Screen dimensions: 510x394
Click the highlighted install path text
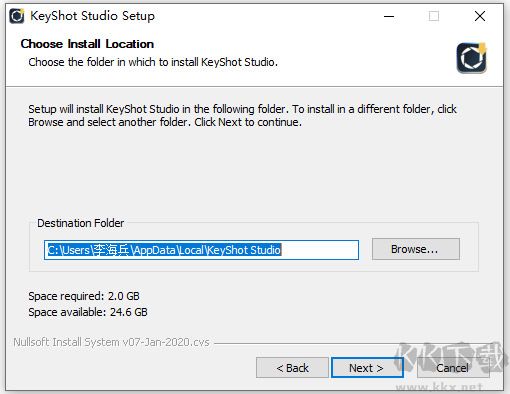pos(164,250)
